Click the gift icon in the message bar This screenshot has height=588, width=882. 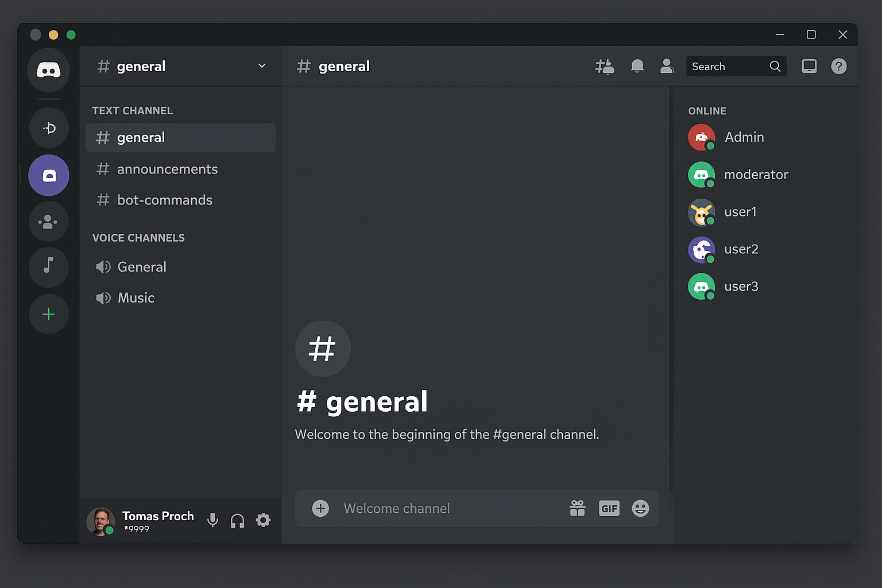578,508
